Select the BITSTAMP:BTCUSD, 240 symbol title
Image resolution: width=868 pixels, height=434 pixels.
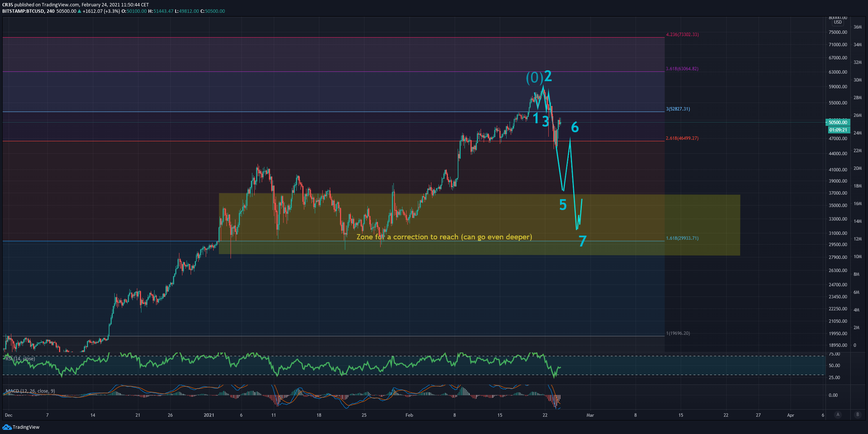pyautogui.click(x=29, y=11)
